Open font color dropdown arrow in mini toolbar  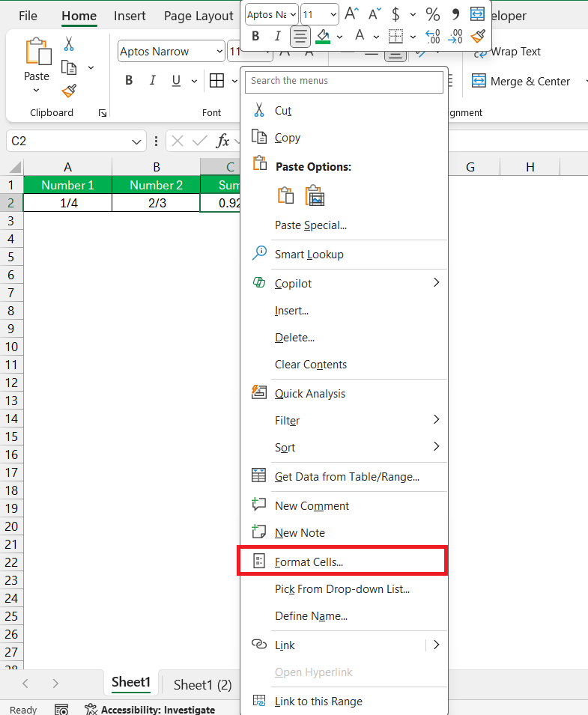coord(376,37)
